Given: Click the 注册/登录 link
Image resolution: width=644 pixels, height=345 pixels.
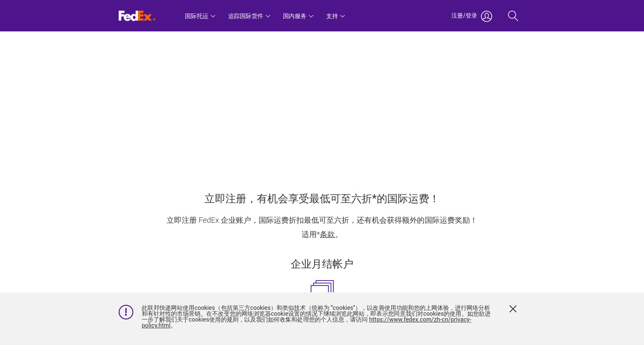Looking at the screenshot, I should pyautogui.click(x=464, y=16).
